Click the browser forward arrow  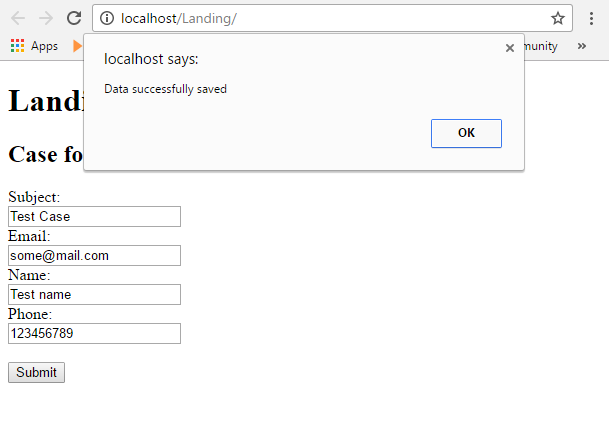click(46, 18)
